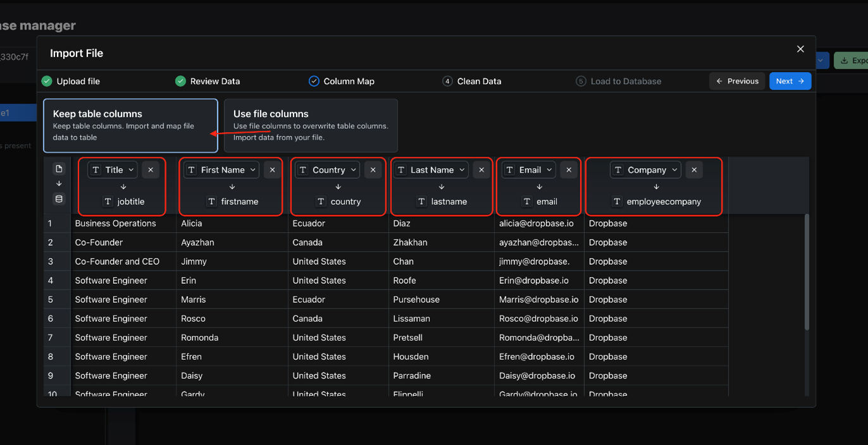Click the X beside the Email dropdown
The width and height of the screenshot is (868, 445).
coord(569,170)
